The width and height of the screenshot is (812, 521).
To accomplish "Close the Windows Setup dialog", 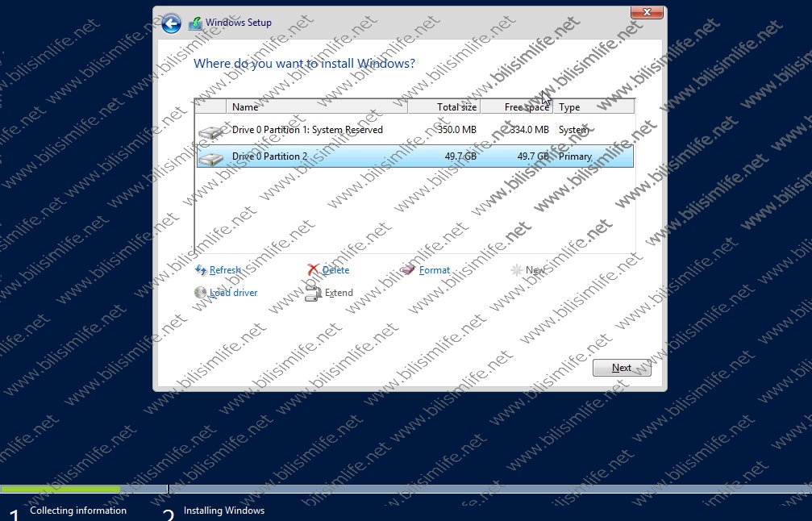I will click(x=647, y=12).
